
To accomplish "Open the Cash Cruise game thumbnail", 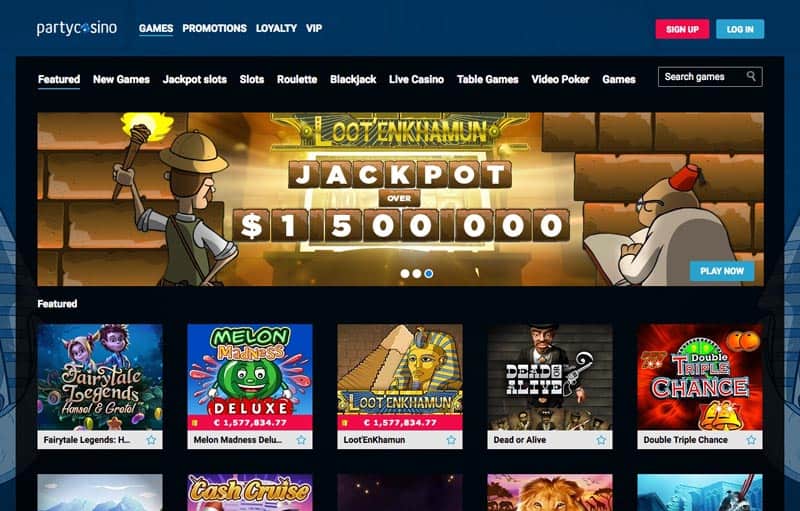I will click(250, 493).
